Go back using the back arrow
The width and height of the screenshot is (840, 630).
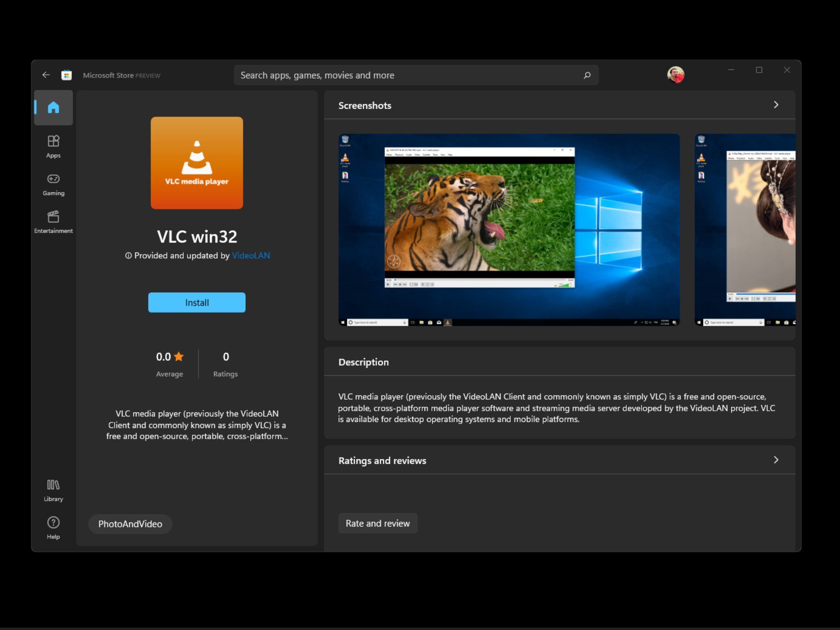pos(46,75)
